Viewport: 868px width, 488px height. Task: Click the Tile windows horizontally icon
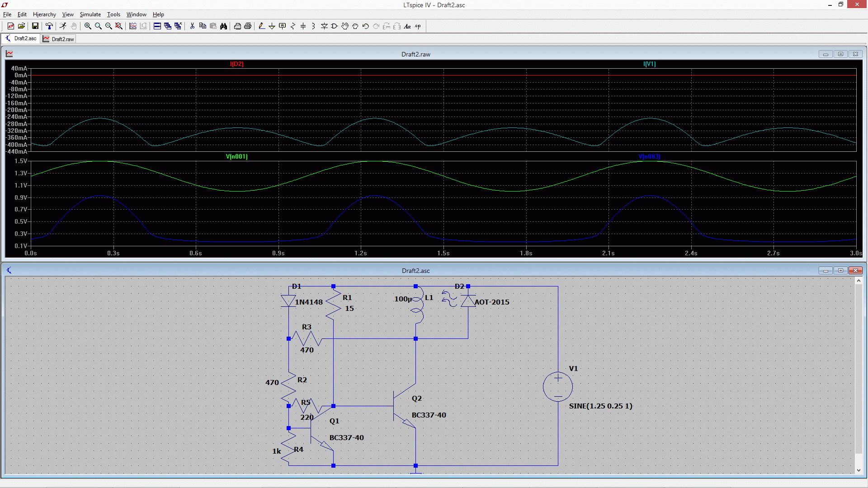[157, 26]
